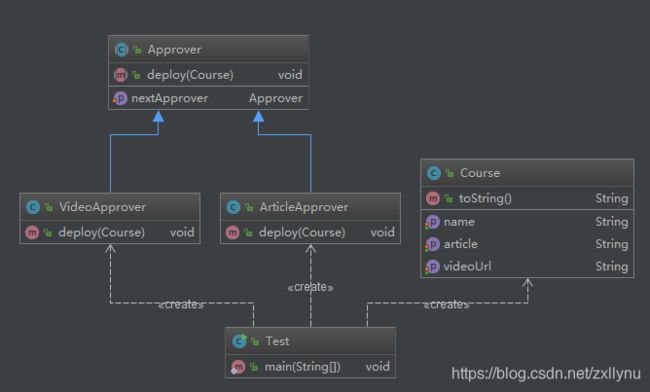Click the VideoApprover class icon
The height and width of the screenshot is (392, 650).
coord(33,207)
